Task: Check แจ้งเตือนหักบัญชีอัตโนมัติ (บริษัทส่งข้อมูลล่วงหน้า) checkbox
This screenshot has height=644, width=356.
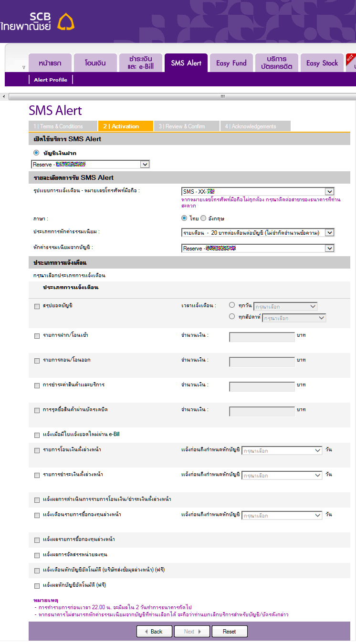Action: click(37, 571)
